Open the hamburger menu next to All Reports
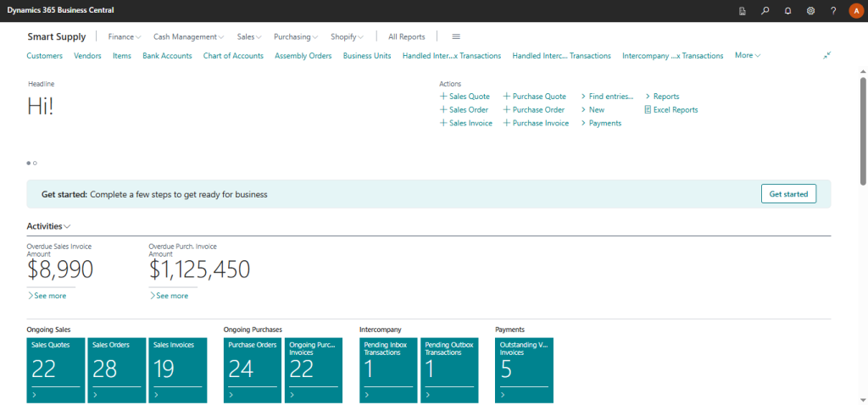Viewport: 868px width, 405px height. (456, 36)
